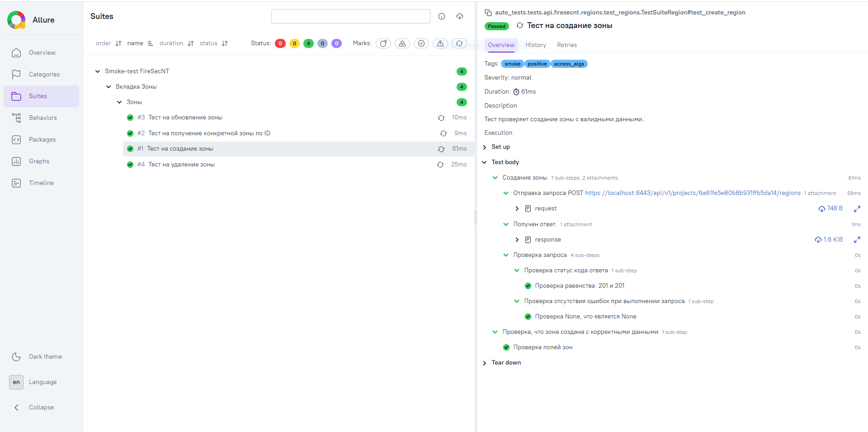The image size is (868, 432).
Task: Go to Behaviors view
Action: pyautogui.click(x=42, y=118)
